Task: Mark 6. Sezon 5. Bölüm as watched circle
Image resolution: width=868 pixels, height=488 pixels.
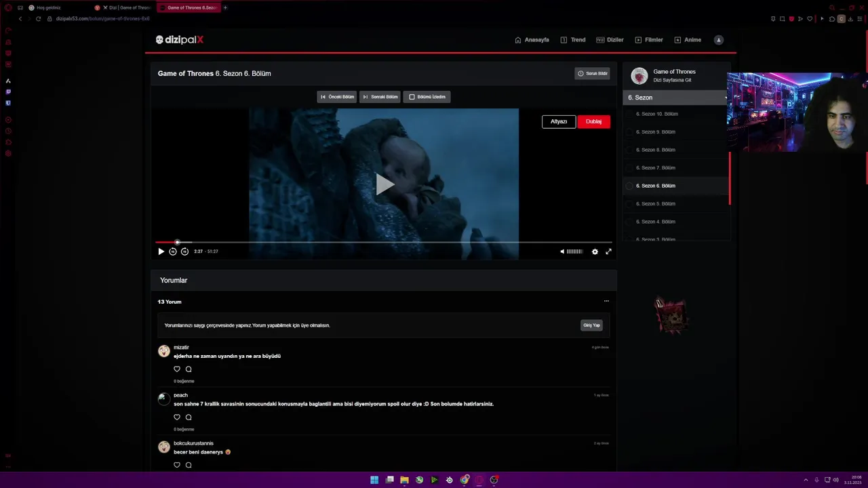Action: [629, 204]
